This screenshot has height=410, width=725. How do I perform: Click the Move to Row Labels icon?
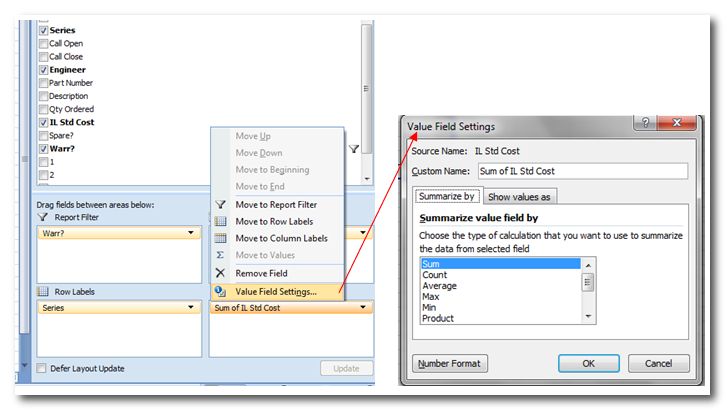tap(221, 221)
